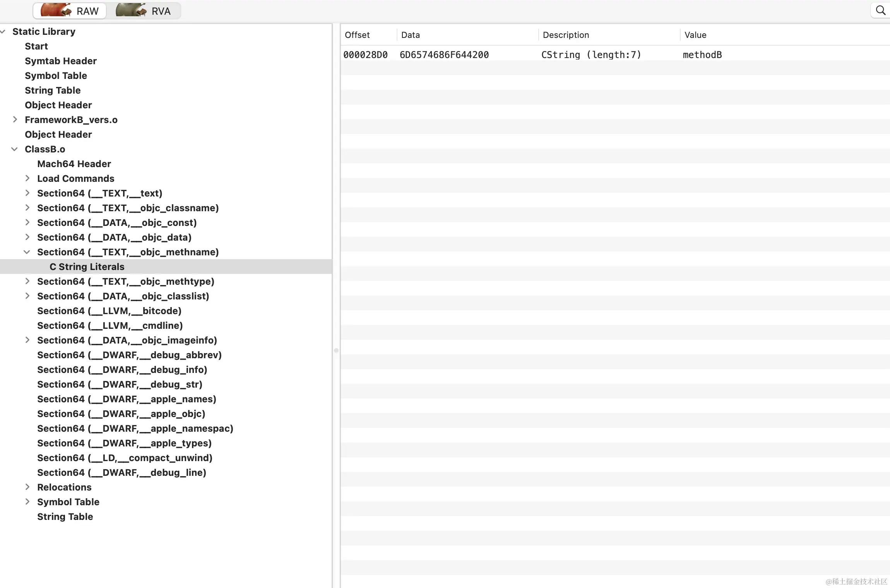Image resolution: width=890 pixels, height=588 pixels.
Task: Select String Table under ClassB.o
Action: pos(65,516)
